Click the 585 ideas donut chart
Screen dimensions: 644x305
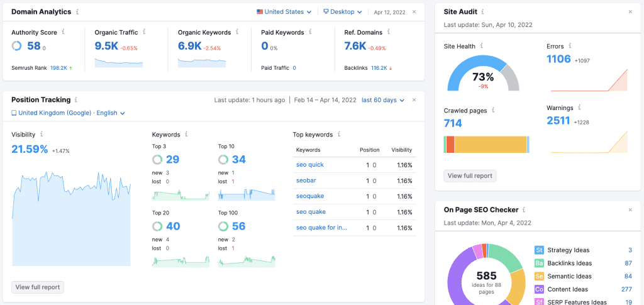[487, 274]
